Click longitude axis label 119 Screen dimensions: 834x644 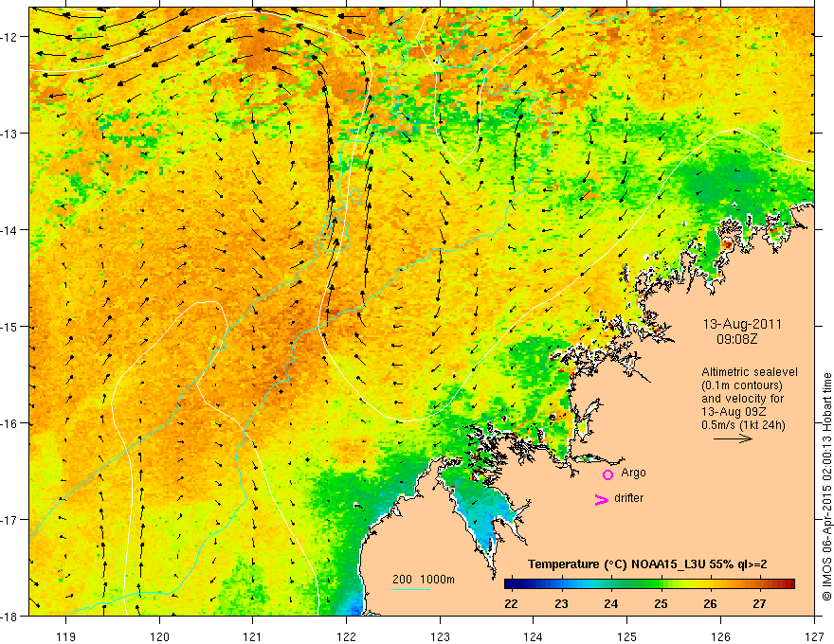pyautogui.click(x=66, y=636)
